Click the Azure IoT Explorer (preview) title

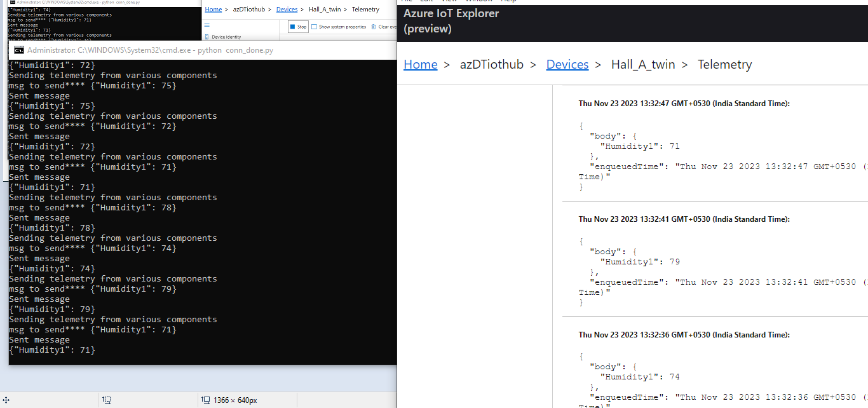coord(451,21)
